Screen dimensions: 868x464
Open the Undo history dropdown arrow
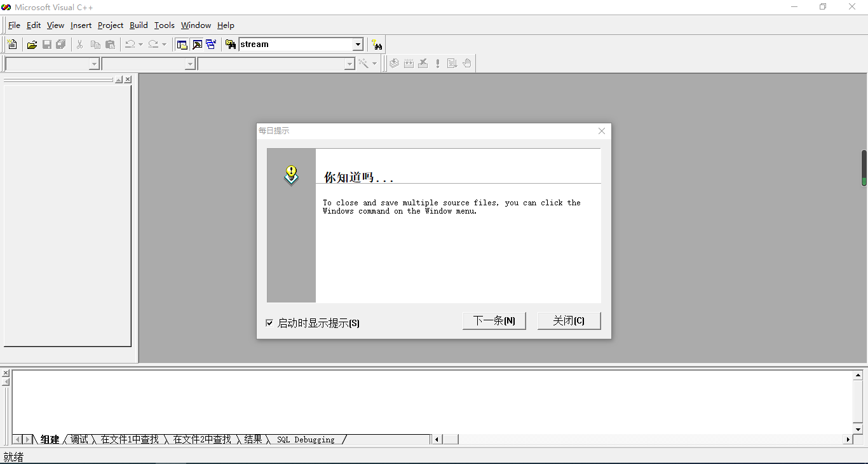[140, 44]
